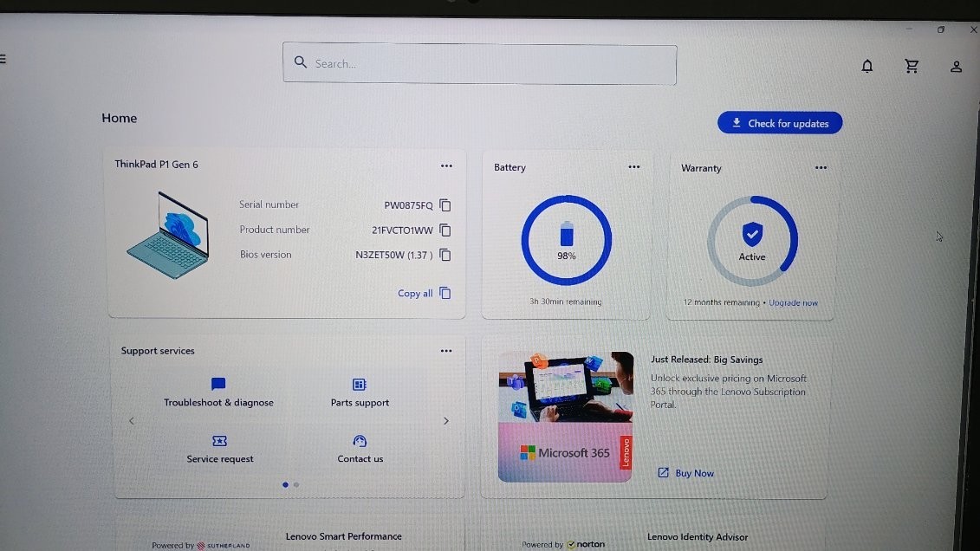This screenshot has width=980, height=551.
Task: Open Parts support
Action: click(x=360, y=393)
